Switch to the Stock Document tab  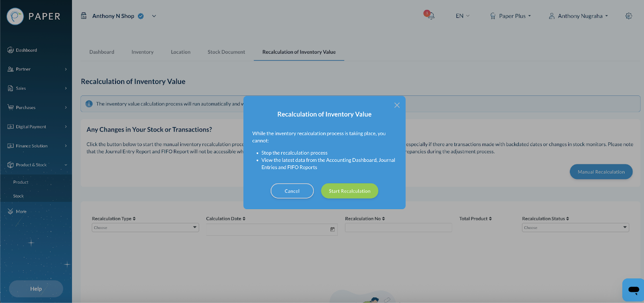click(x=226, y=52)
